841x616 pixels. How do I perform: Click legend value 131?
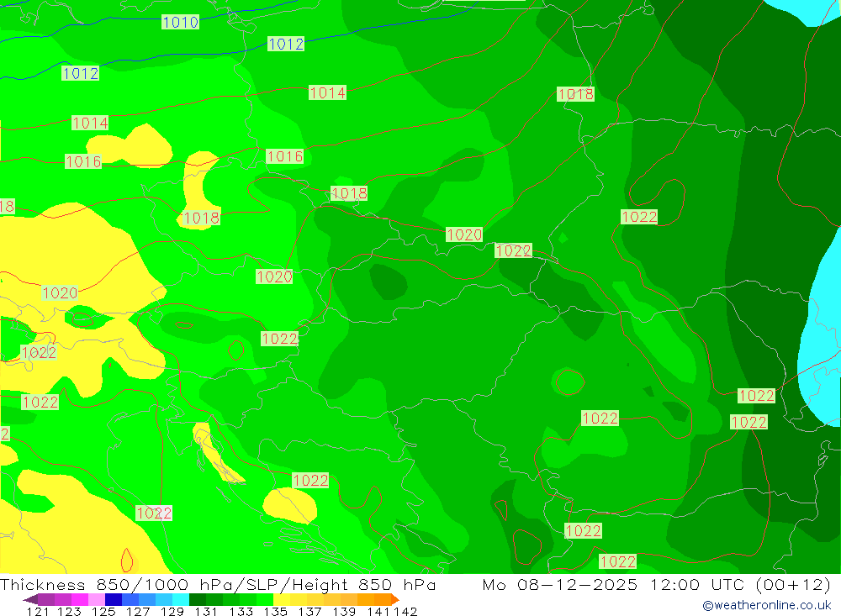pos(206,611)
